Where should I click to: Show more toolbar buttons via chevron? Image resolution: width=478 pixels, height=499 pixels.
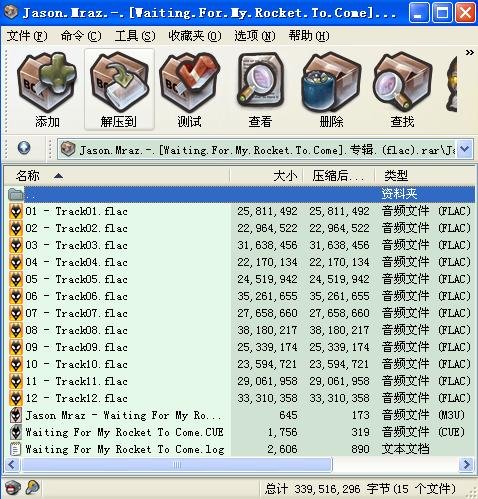(x=470, y=53)
